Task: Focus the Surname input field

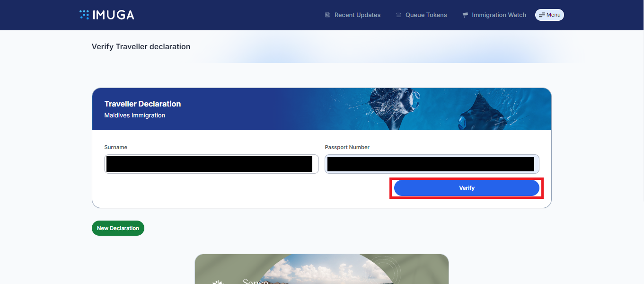Action: (211, 164)
